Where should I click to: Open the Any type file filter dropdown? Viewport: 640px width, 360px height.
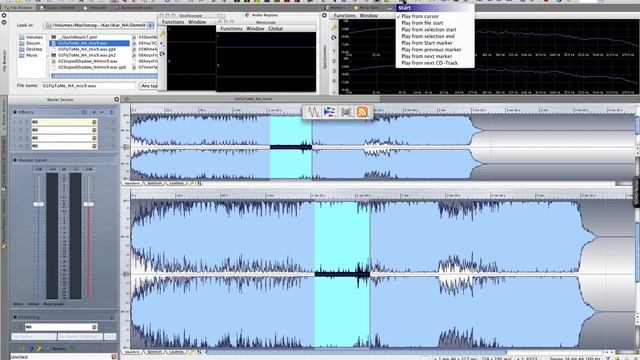point(149,86)
